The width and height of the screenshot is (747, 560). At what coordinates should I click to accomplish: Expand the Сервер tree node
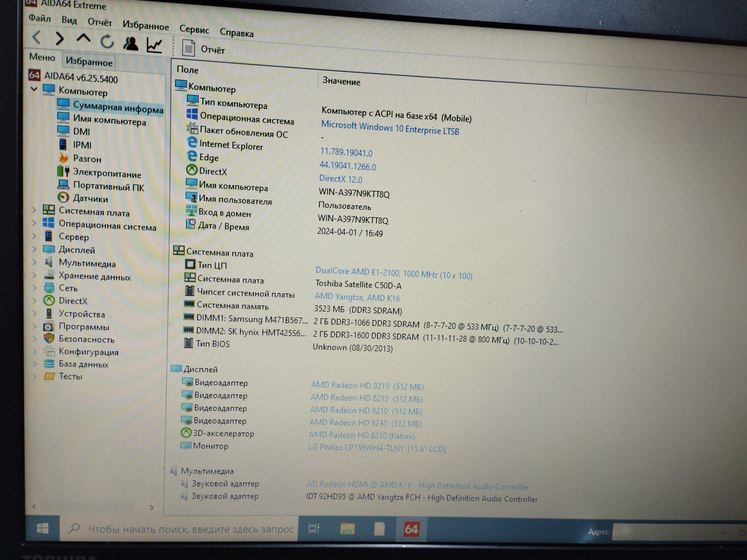[x=34, y=236]
